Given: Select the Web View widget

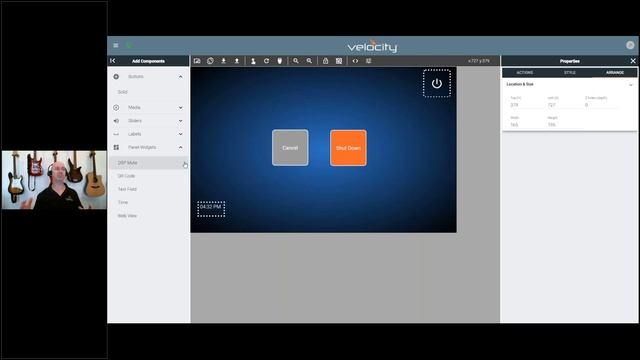Looking at the screenshot, I should 127,216.
